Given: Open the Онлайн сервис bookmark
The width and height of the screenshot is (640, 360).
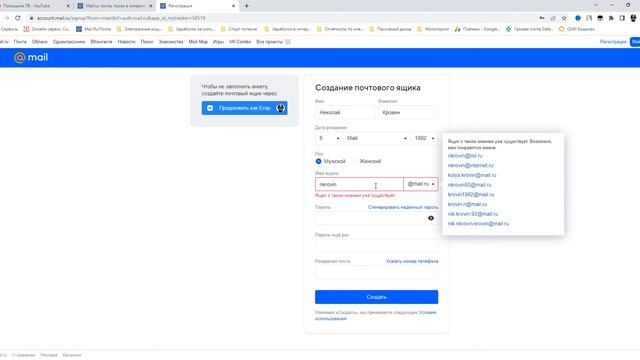Looking at the screenshot, I should (x=47, y=29).
